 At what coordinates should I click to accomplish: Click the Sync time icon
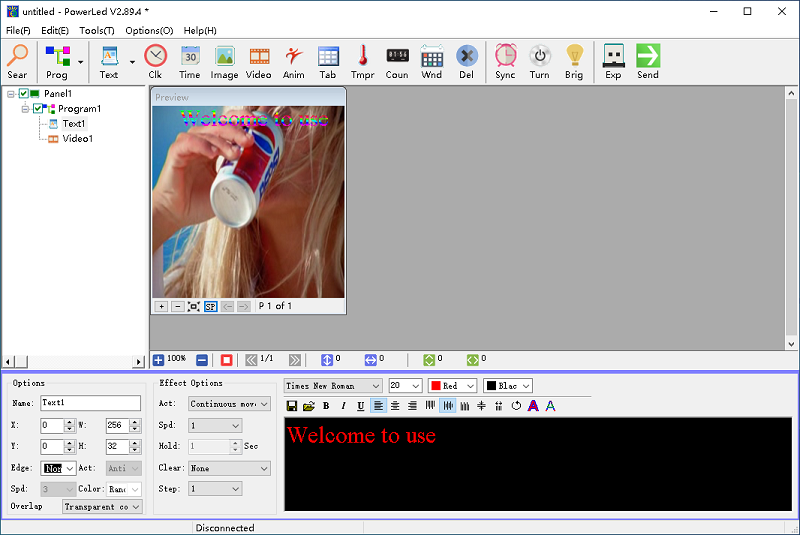pyautogui.click(x=505, y=61)
